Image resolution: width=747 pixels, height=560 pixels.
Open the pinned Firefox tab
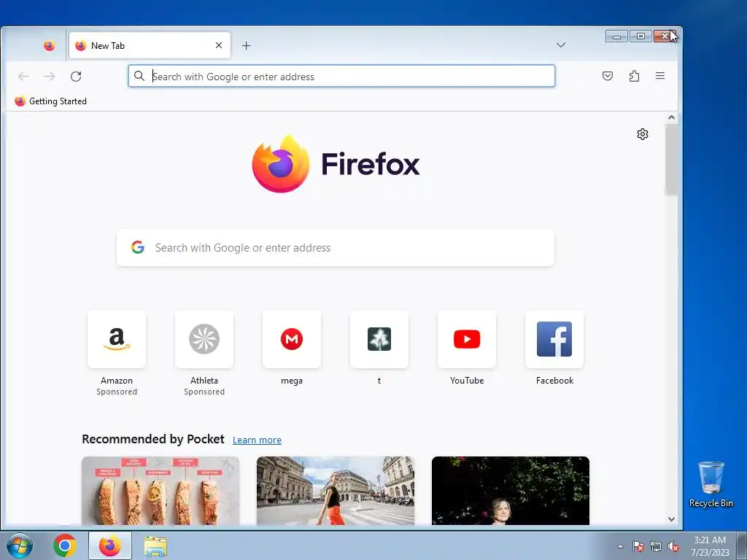pyautogui.click(x=49, y=46)
